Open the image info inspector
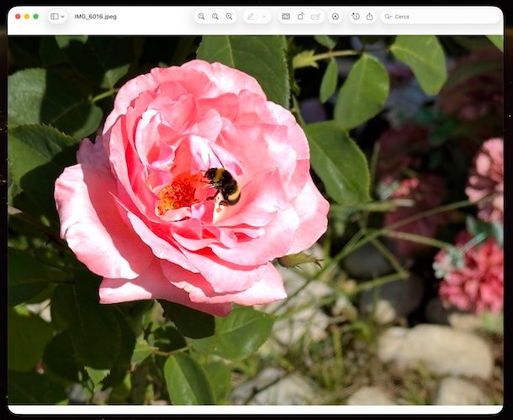Viewport: 513px width, 420px height. point(356,16)
